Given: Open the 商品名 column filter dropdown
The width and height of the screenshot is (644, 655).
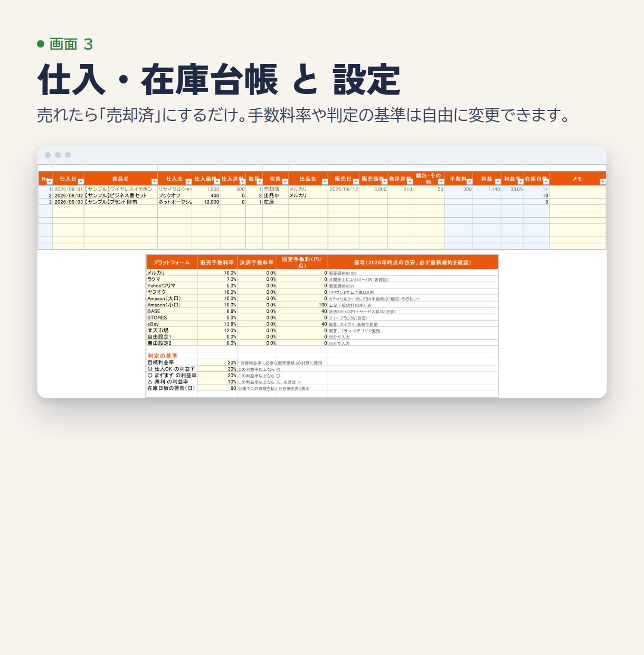Looking at the screenshot, I should [x=154, y=182].
